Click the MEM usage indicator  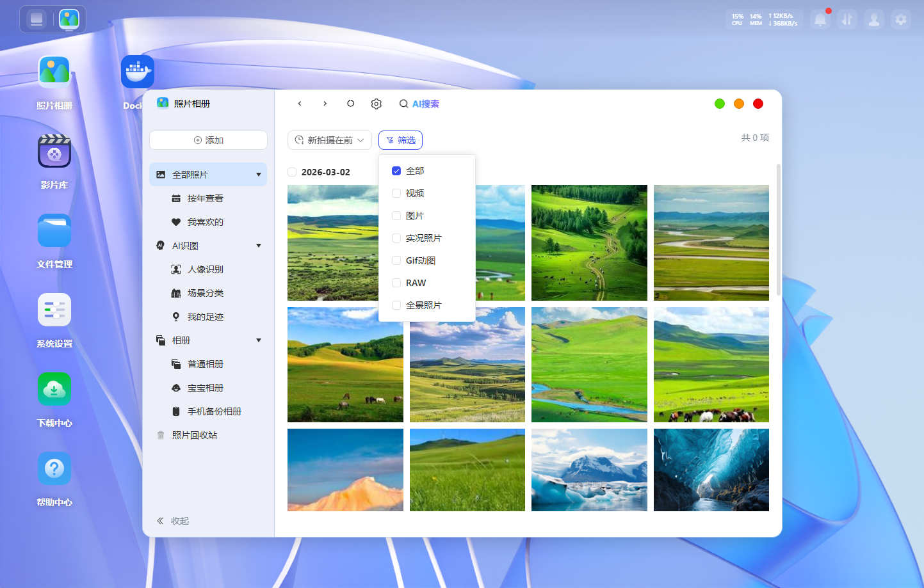pyautogui.click(x=756, y=20)
